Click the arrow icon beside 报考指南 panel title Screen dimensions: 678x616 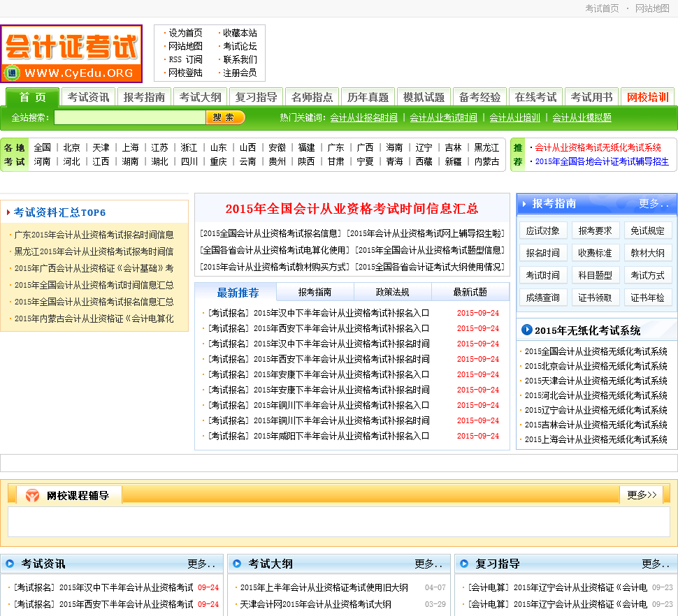(524, 204)
